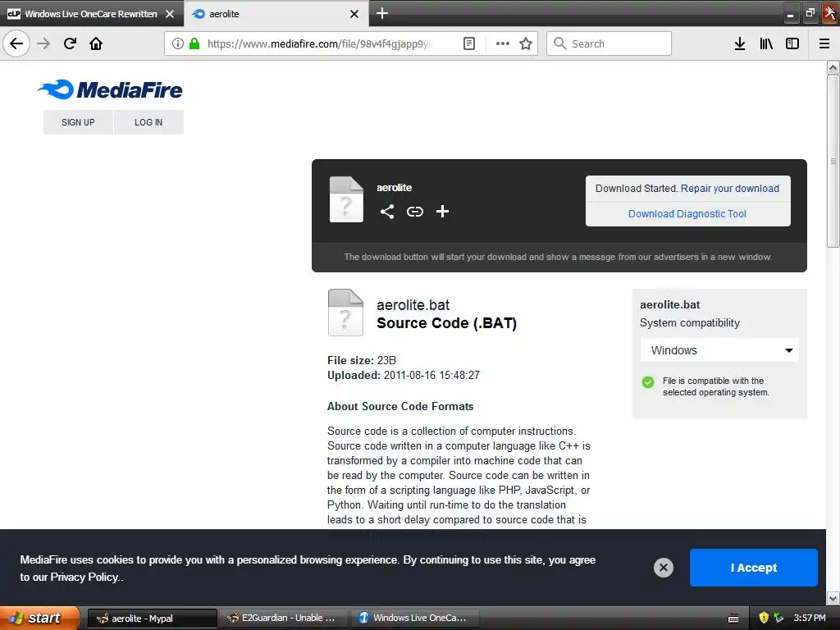Show site information icon in address bar
The image size is (840, 630).
178,43
